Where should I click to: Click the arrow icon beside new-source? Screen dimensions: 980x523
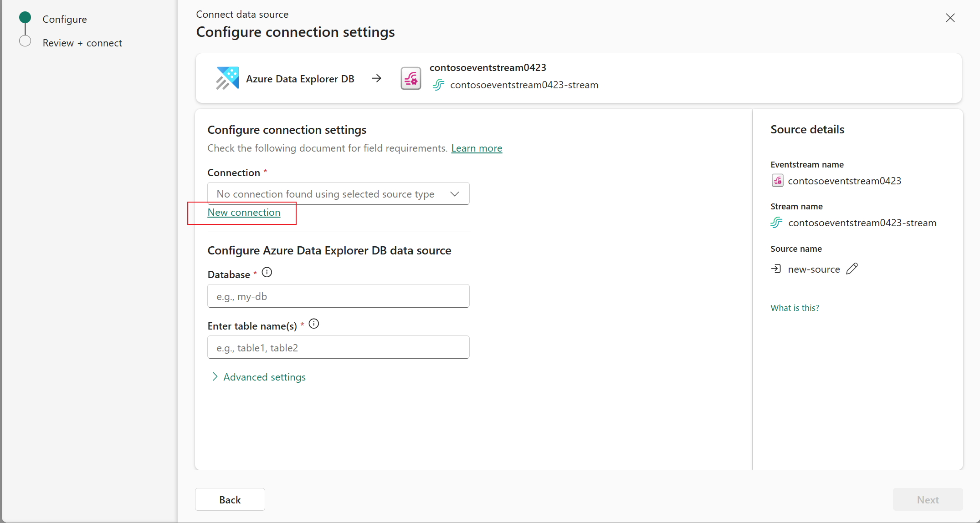click(776, 269)
